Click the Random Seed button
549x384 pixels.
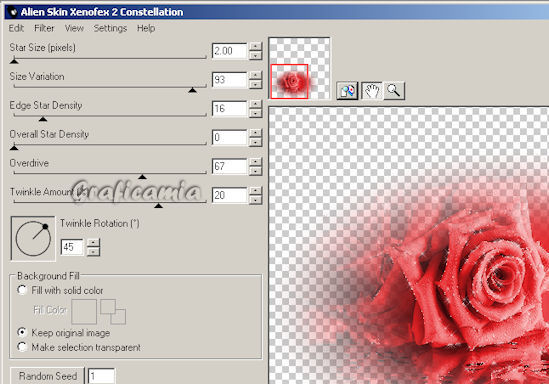[x=47, y=376]
